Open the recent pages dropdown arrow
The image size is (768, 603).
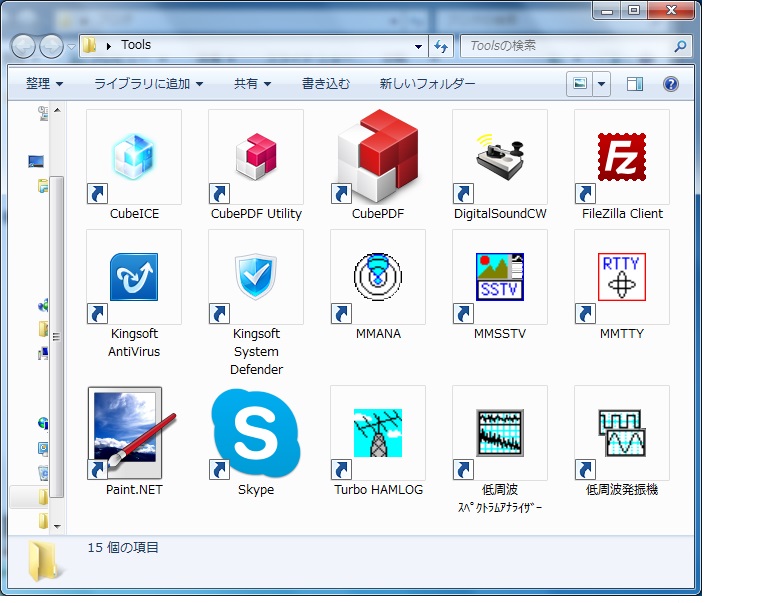click(x=72, y=47)
